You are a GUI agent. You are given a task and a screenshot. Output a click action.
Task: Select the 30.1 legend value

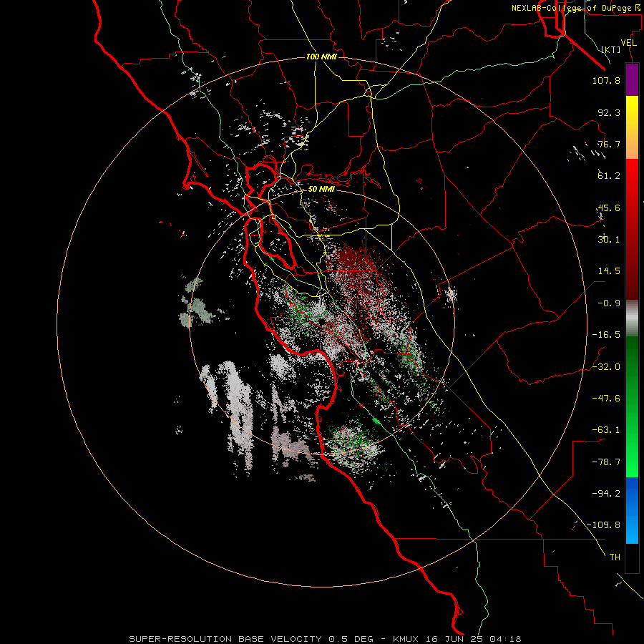609,240
